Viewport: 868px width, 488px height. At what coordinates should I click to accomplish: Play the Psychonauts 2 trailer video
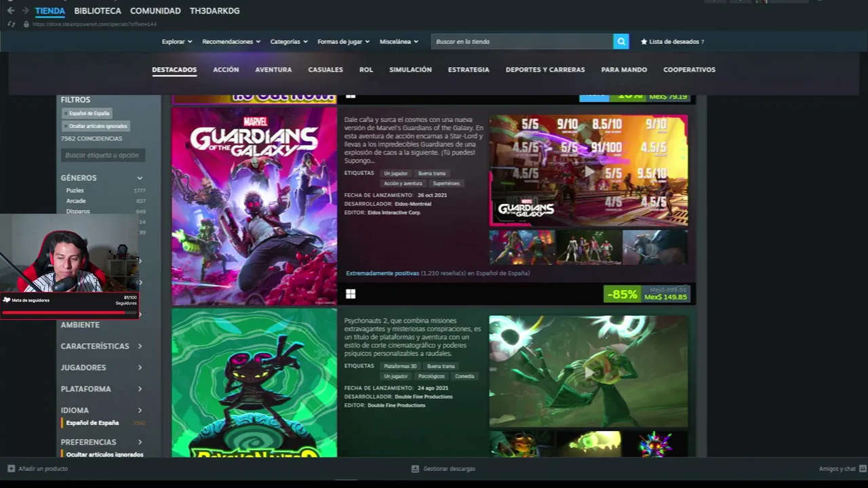click(x=589, y=371)
